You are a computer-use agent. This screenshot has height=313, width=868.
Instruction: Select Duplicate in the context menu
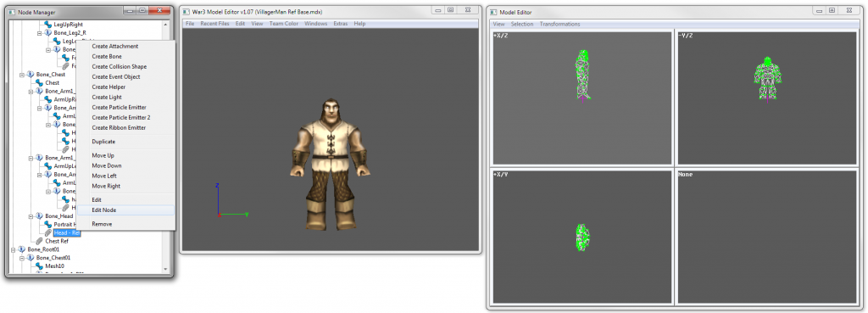pyautogui.click(x=103, y=142)
